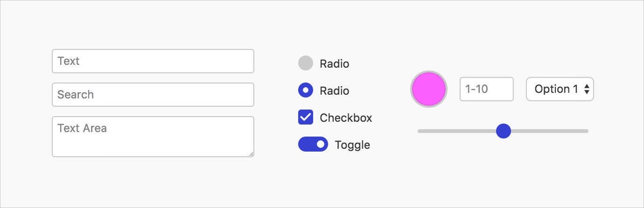Uncheck the blue Checkbox

point(305,117)
